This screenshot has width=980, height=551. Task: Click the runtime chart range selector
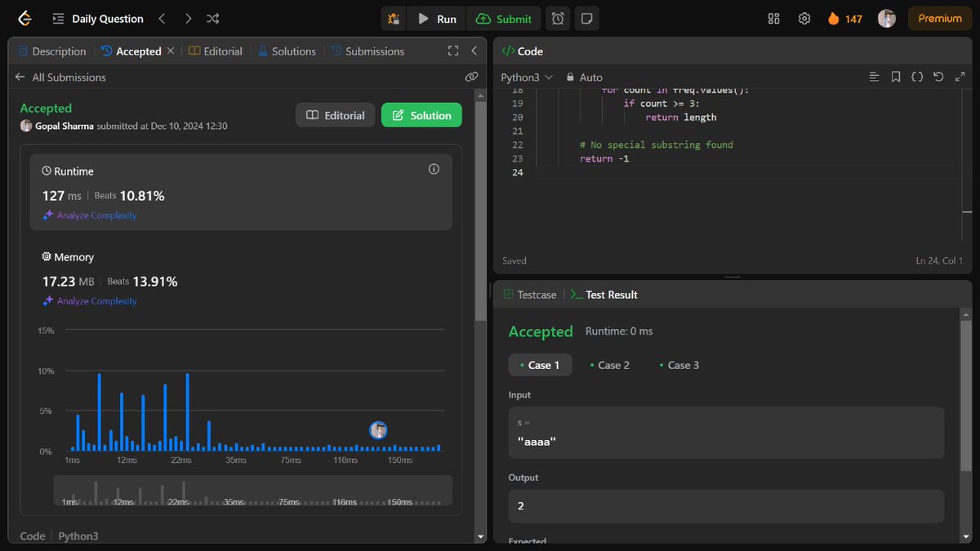(253, 491)
